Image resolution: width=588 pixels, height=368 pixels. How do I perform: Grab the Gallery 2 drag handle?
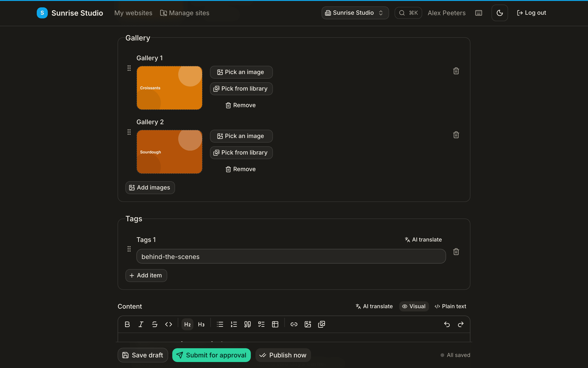coord(129,132)
